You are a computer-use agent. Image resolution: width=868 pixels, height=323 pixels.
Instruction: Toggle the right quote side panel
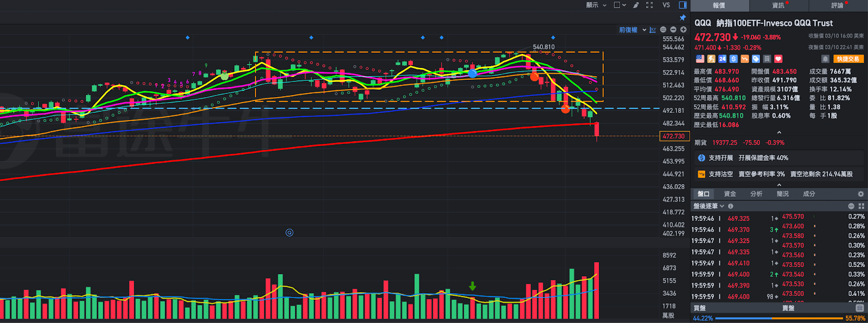click(x=683, y=5)
